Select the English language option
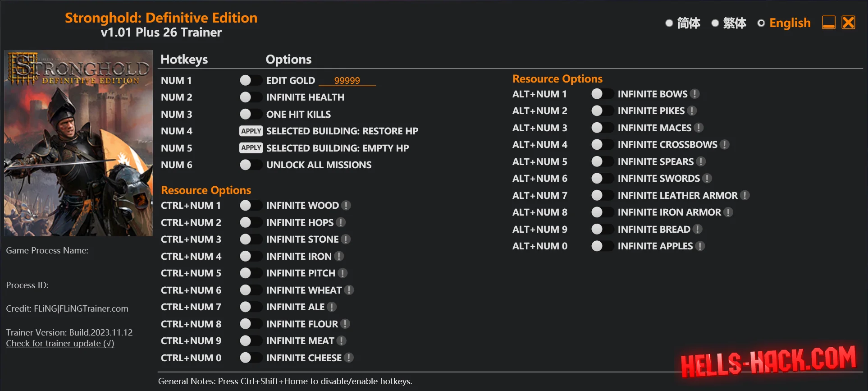 pyautogui.click(x=784, y=23)
